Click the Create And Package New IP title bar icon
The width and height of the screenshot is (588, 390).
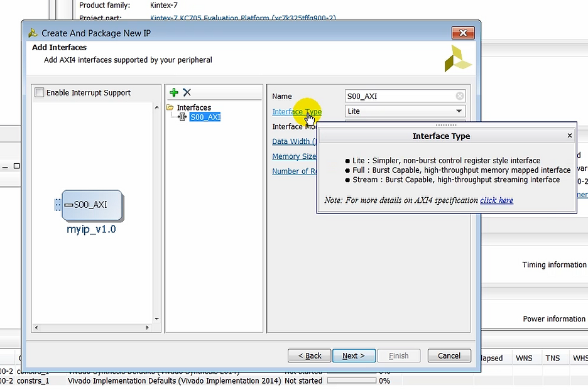pos(32,33)
